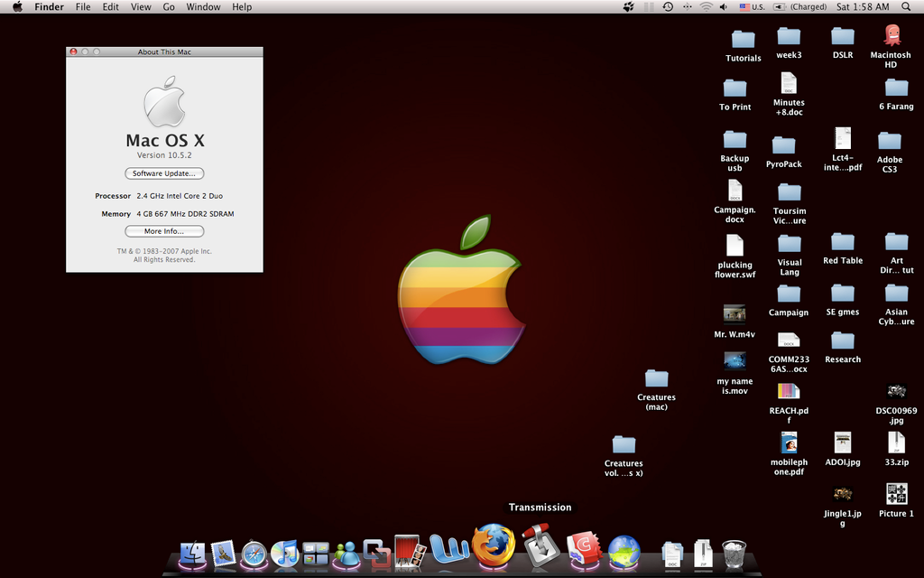Click the iTunes icon in dock
The image size is (924, 578).
click(x=284, y=553)
